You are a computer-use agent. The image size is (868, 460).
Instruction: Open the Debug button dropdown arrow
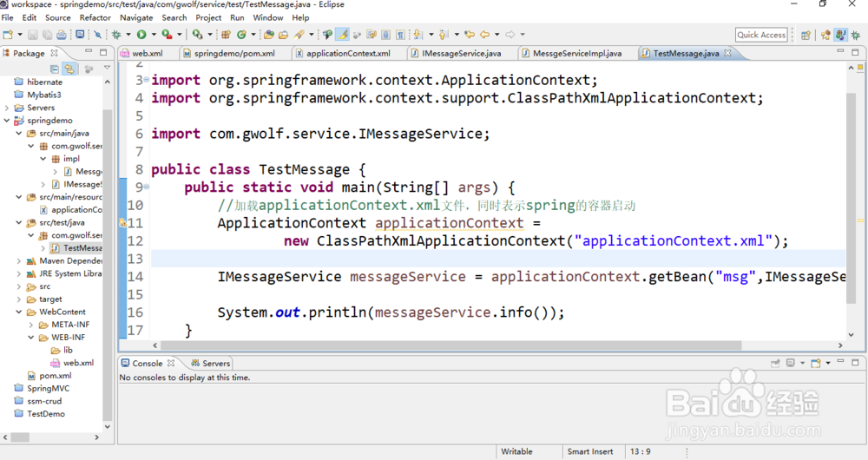(128, 35)
